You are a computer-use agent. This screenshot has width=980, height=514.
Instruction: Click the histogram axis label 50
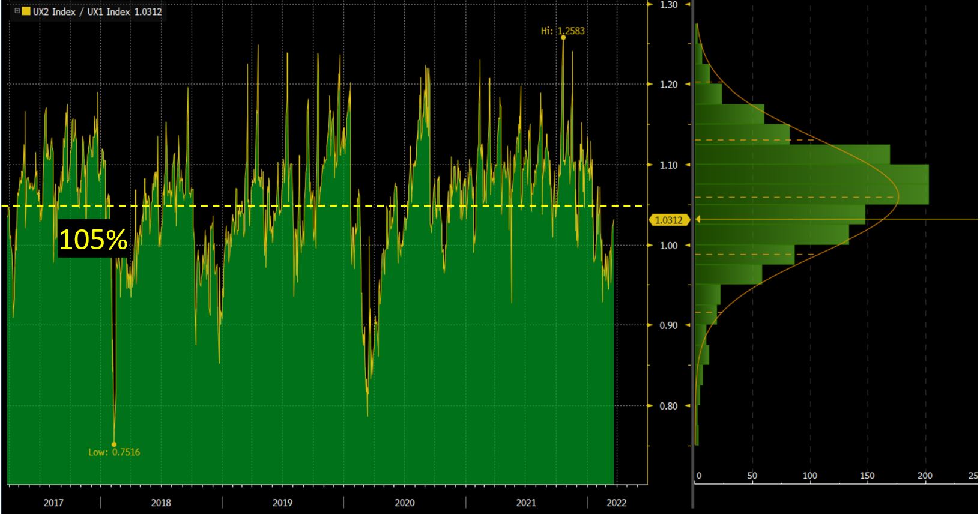[752, 476]
